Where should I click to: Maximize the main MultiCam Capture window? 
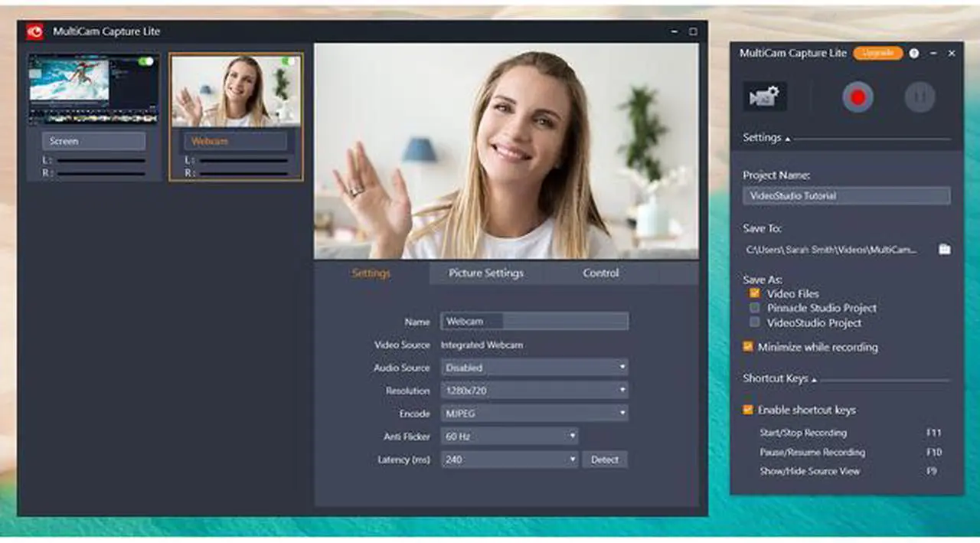coord(693,32)
